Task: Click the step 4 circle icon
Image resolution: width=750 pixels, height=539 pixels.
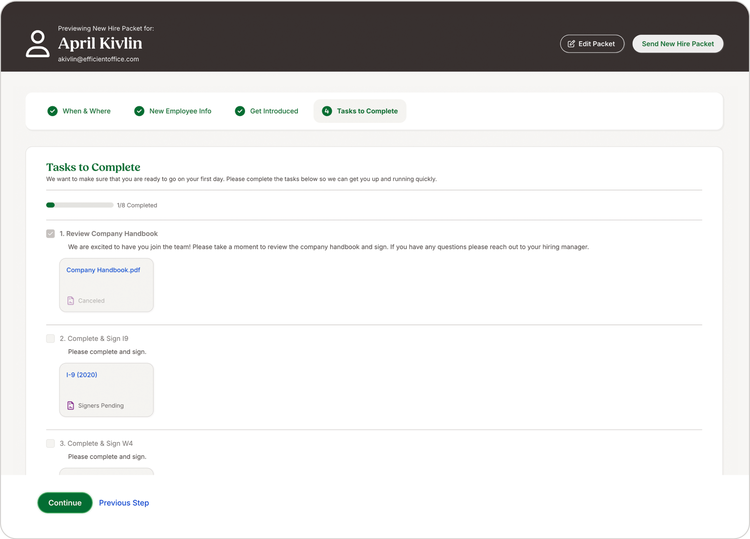Action: coord(327,111)
